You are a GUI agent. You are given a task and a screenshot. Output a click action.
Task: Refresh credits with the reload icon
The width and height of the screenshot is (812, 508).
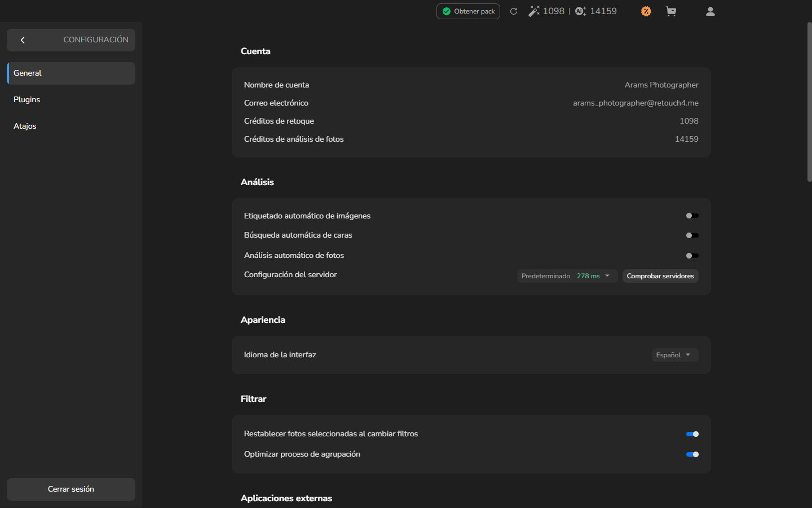point(514,11)
